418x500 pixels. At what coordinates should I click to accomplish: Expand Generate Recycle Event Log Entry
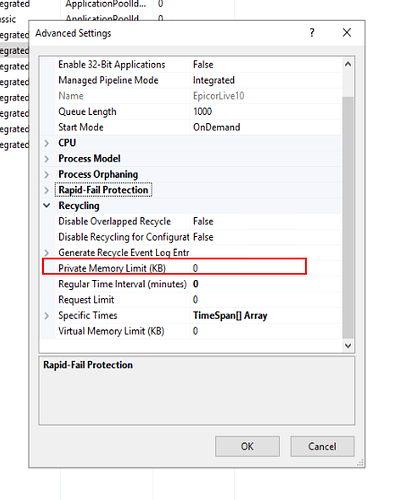click(x=47, y=253)
